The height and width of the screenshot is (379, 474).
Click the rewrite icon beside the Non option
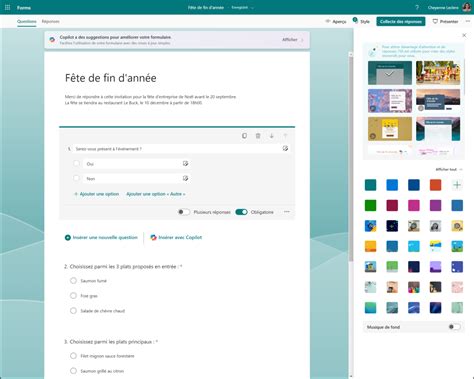tap(185, 178)
